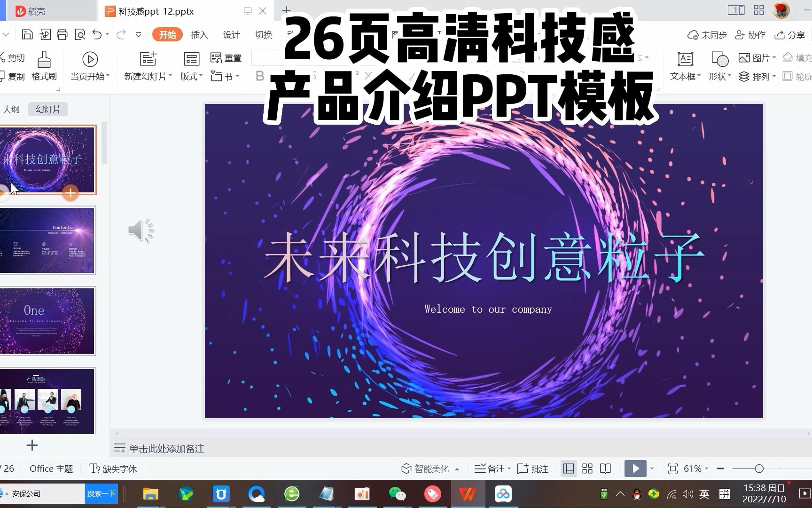Click the four-squares grid icon in title bar
Image resolution: width=812 pixels, height=508 pixels.
click(x=759, y=10)
